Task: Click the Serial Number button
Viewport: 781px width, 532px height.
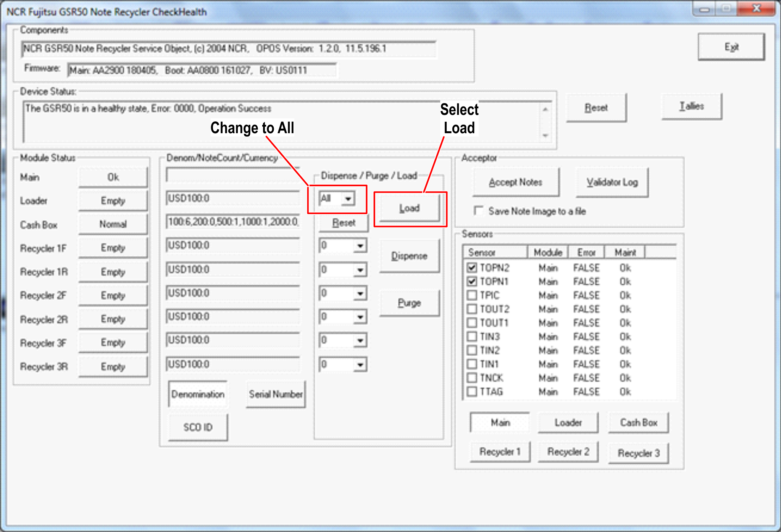Action: coord(276,394)
